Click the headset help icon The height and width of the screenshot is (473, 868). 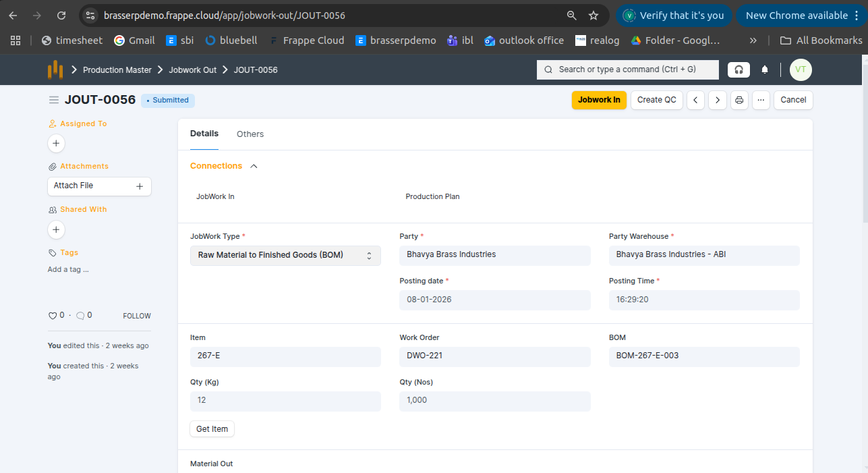point(739,69)
